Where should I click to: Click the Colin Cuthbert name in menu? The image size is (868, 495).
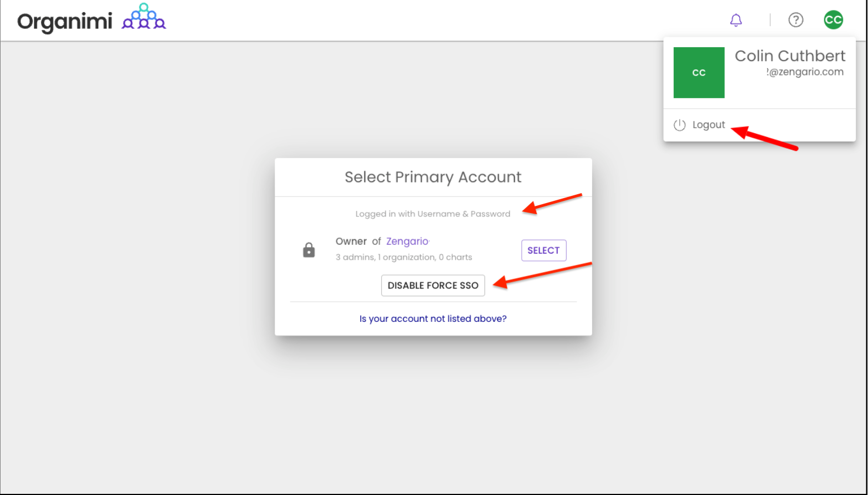790,55
